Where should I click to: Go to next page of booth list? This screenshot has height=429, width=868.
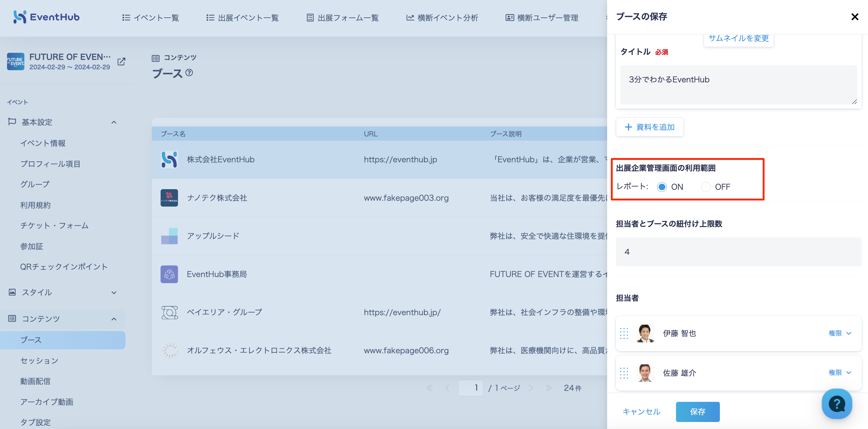pos(531,388)
